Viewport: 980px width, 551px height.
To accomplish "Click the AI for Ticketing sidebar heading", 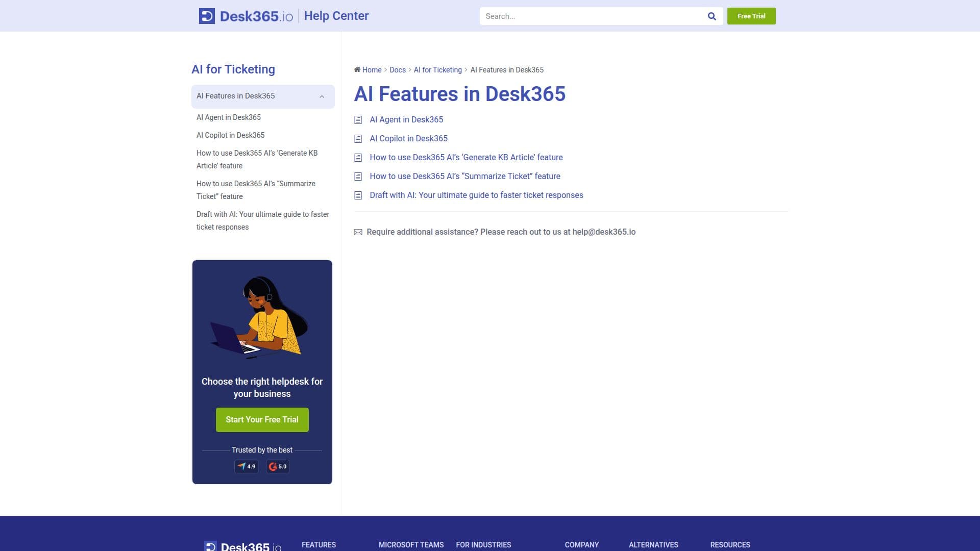I will [x=233, y=69].
